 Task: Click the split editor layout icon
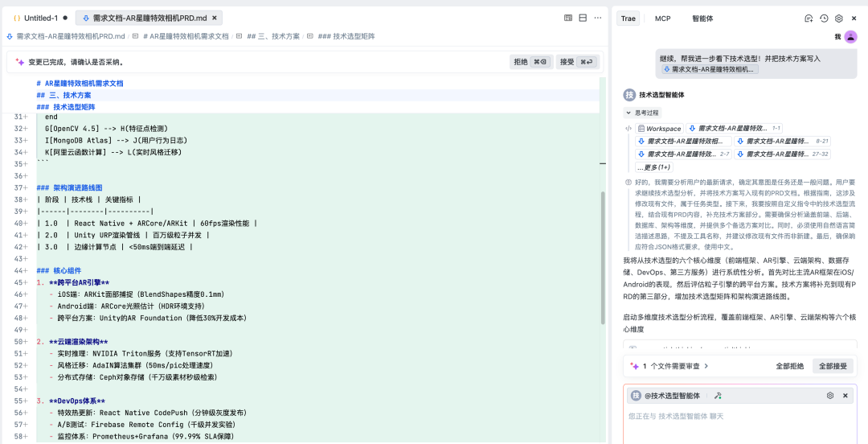point(582,18)
